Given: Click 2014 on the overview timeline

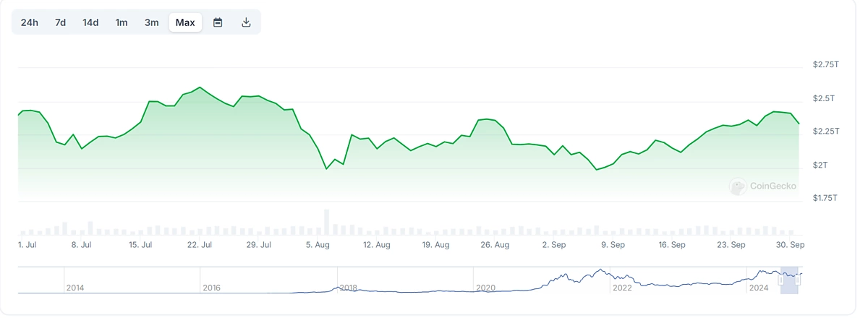Looking at the screenshot, I should coord(75,287).
